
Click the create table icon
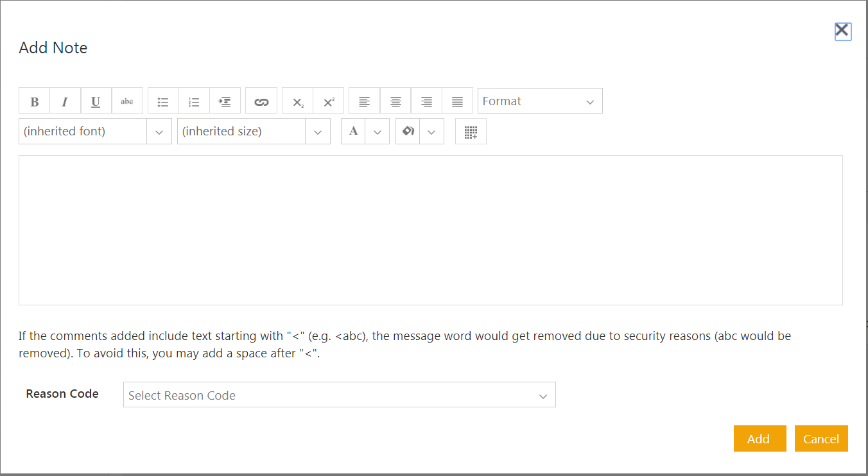(x=471, y=132)
